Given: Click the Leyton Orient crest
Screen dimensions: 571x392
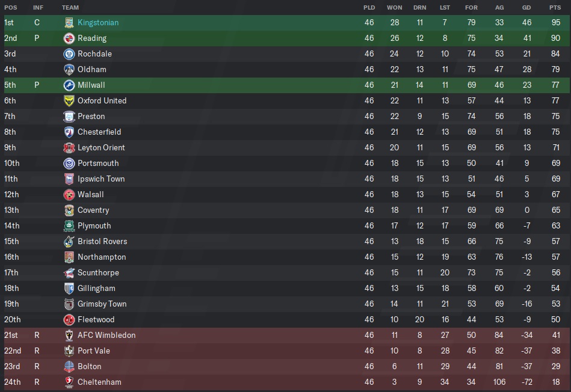Looking at the screenshot, I should coord(69,148).
